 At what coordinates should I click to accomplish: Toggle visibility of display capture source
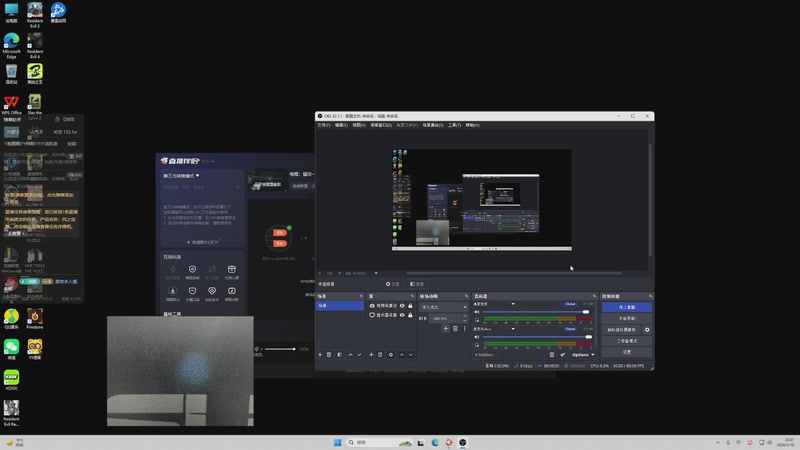[x=402, y=315]
